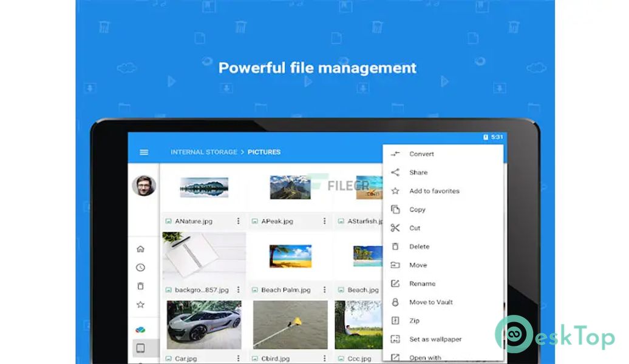
Task: Click the Car.jpg file name
Action: point(186,359)
